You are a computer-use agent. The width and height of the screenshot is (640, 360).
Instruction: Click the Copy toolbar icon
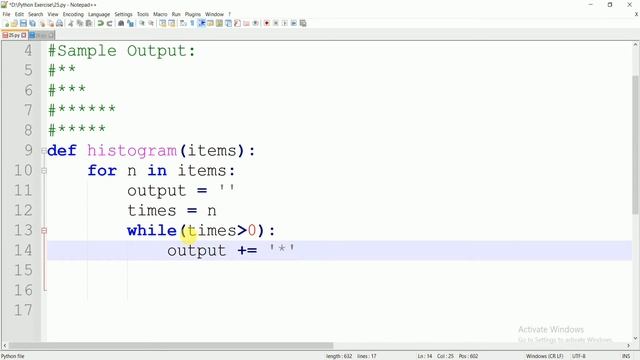coord(80,23)
